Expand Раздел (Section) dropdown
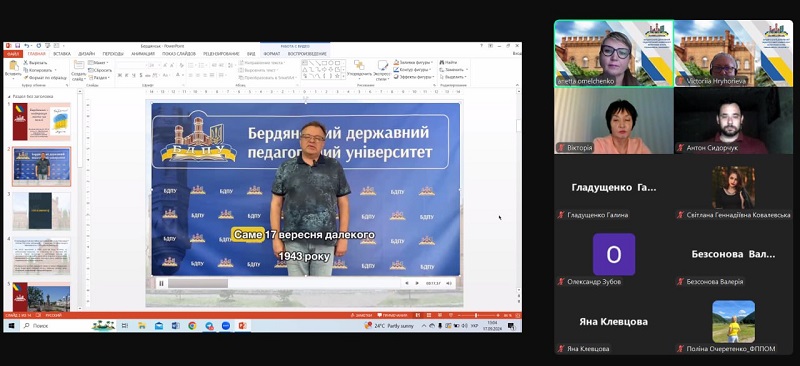The width and height of the screenshot is (800, 366). click(99, 78)
